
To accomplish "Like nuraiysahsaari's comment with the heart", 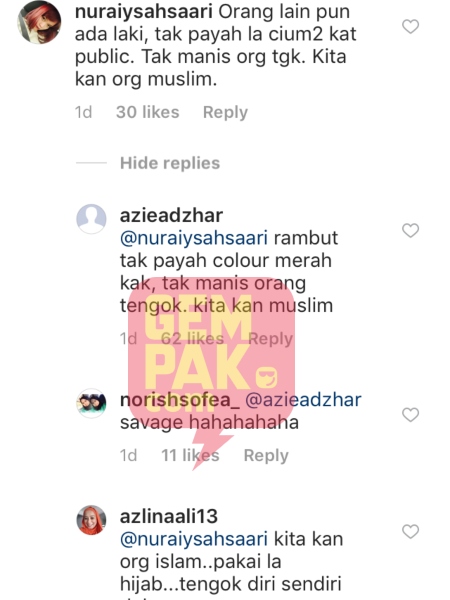I will coord(411,26).
